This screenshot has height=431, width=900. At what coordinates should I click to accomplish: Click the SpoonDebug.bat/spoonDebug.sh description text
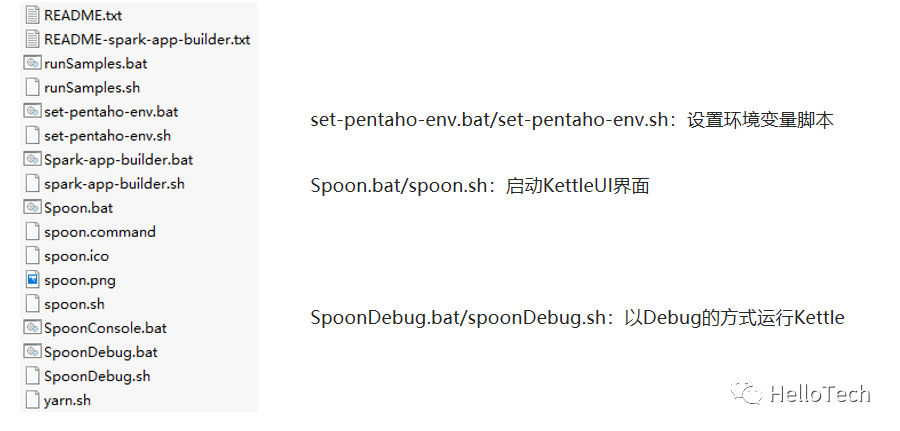point(577,318)
